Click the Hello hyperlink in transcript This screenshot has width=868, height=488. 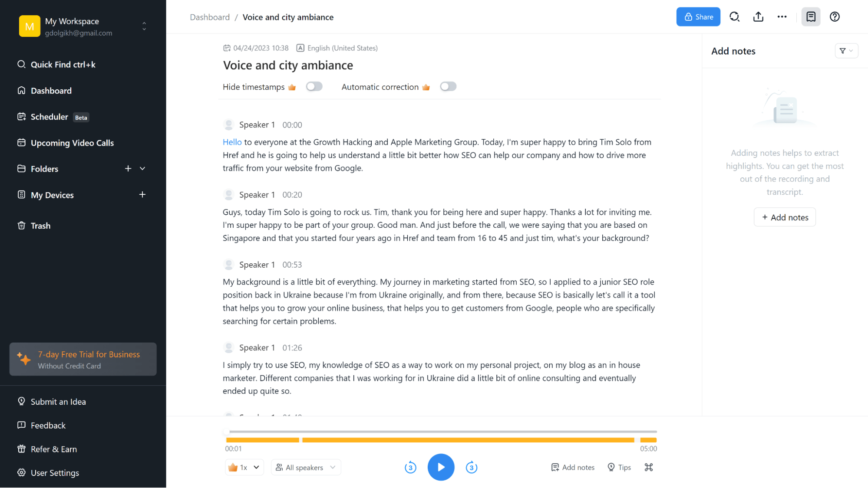(x=232, y=142)
